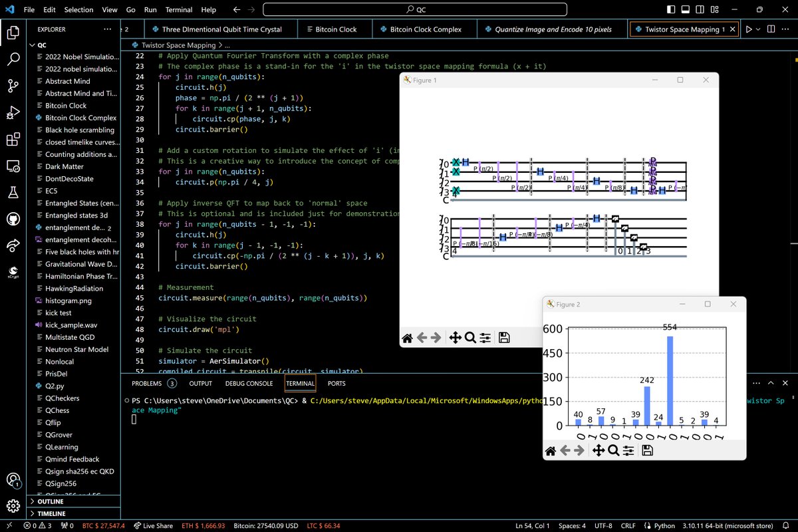The image size is (798, 532).
Task: Open Configure subplots in Figure 2
Action: coord(629,451)
